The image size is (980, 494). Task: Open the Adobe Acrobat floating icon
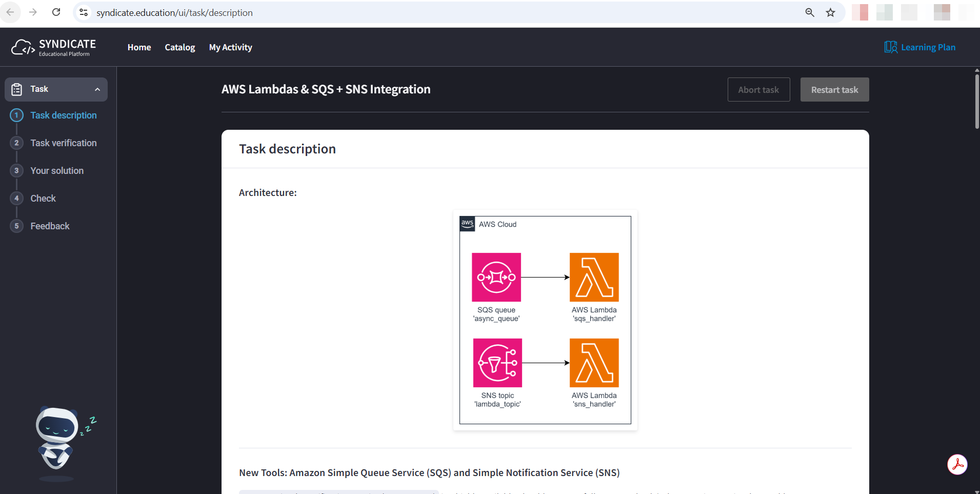coord(957,465)
